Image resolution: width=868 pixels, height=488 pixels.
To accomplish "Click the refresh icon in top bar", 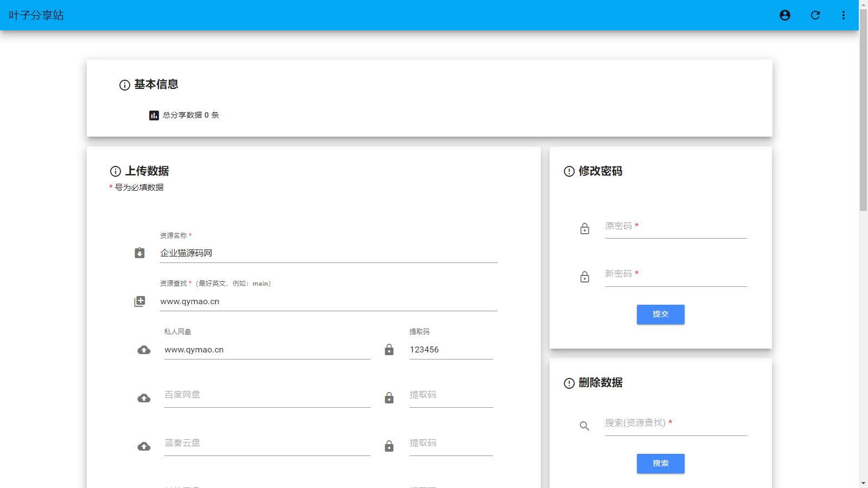I will point(815,15).
